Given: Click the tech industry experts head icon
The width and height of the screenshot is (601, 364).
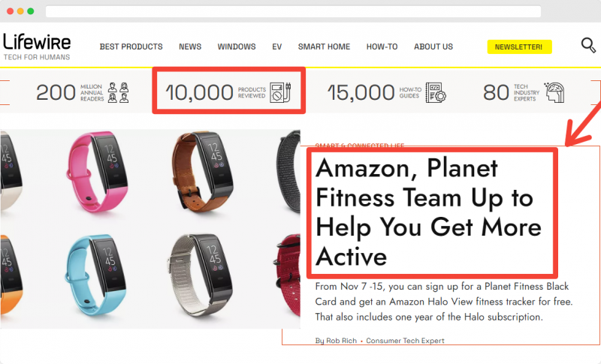Looking at the screenshot, I should click(554, 92).
